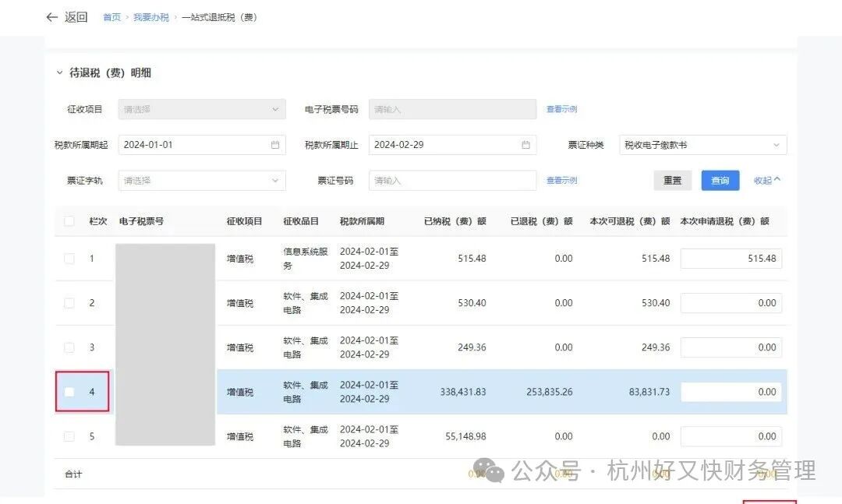Image resolution: width=842 pixels, height=504 pixels.
Task: Edit the refund amount input showing 515.48
Action: pos(731,258)
